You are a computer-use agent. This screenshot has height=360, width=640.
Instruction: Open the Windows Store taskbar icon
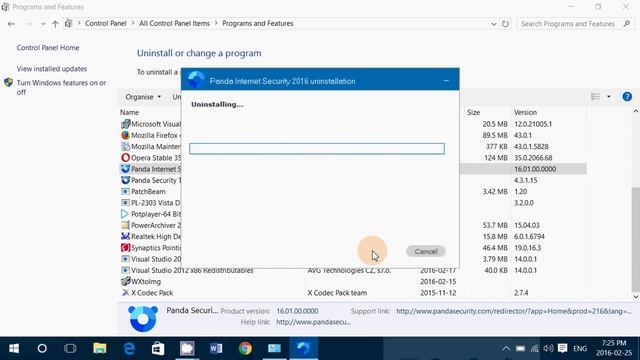coord(158,348)
